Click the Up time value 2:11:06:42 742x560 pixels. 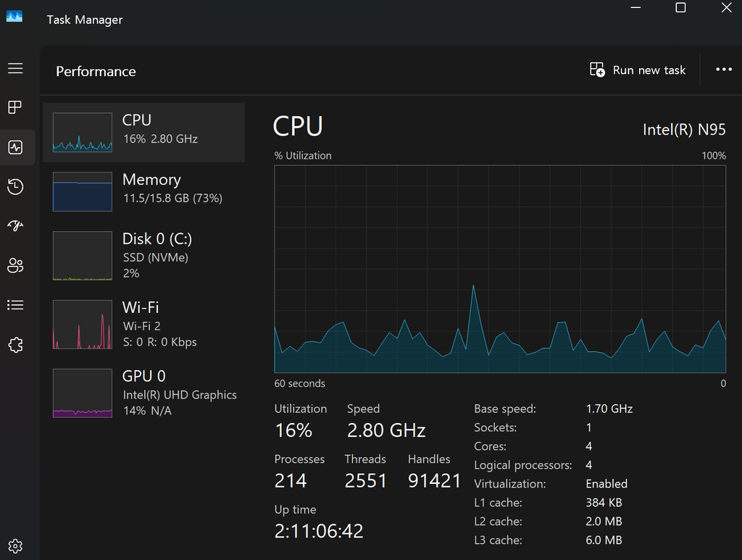pos(319,531)
